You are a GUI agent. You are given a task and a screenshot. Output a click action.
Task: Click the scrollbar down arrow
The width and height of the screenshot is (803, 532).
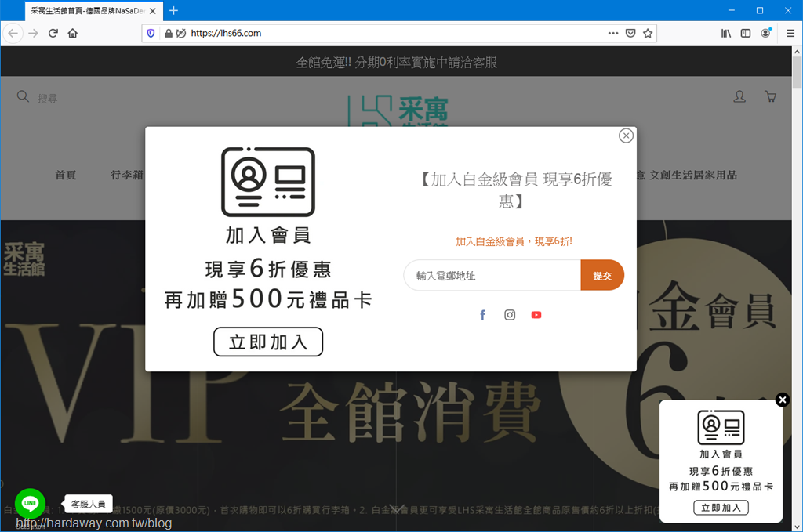797,527
